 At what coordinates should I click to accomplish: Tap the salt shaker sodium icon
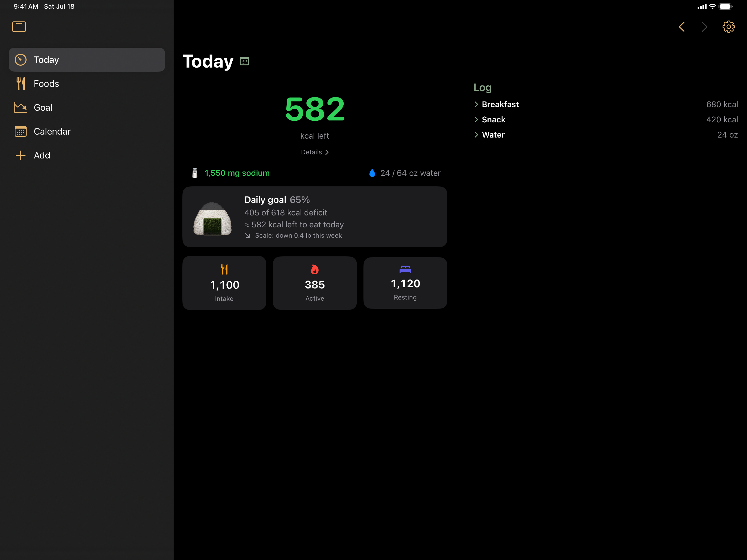pos(195,173)
